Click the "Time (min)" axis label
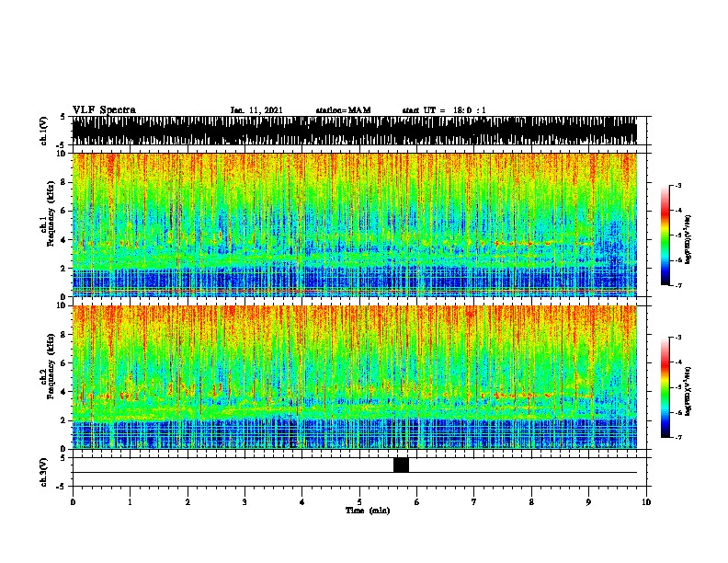Image resolution: width=728 pixels, height=563 pixels. click(x=368, y=511)
